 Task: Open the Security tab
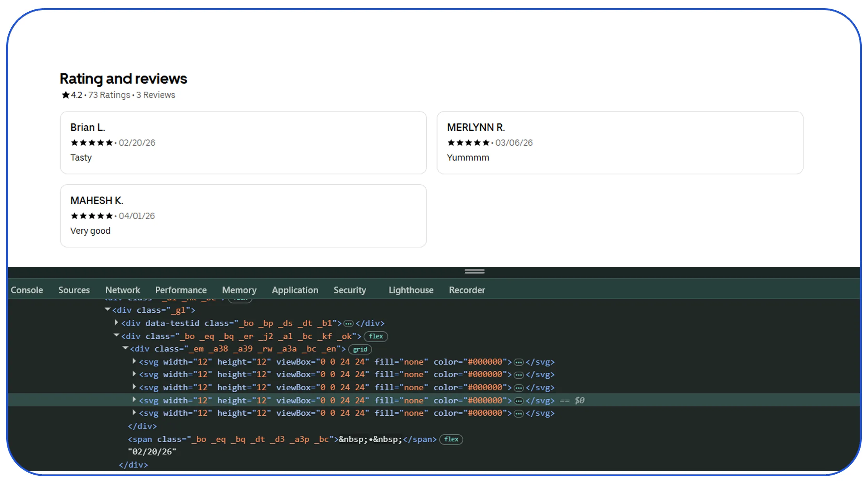[x=349, y=290]
